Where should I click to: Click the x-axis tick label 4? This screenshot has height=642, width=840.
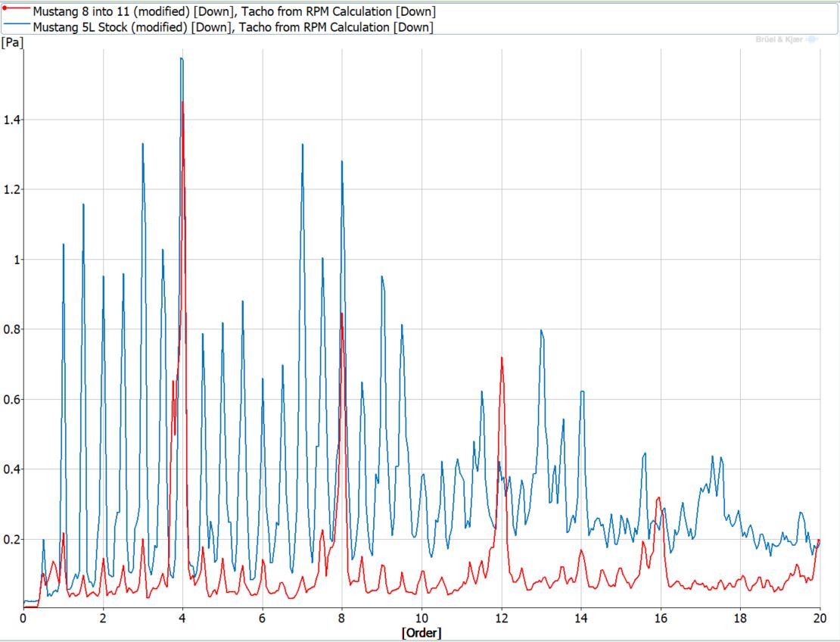point(182,618)
